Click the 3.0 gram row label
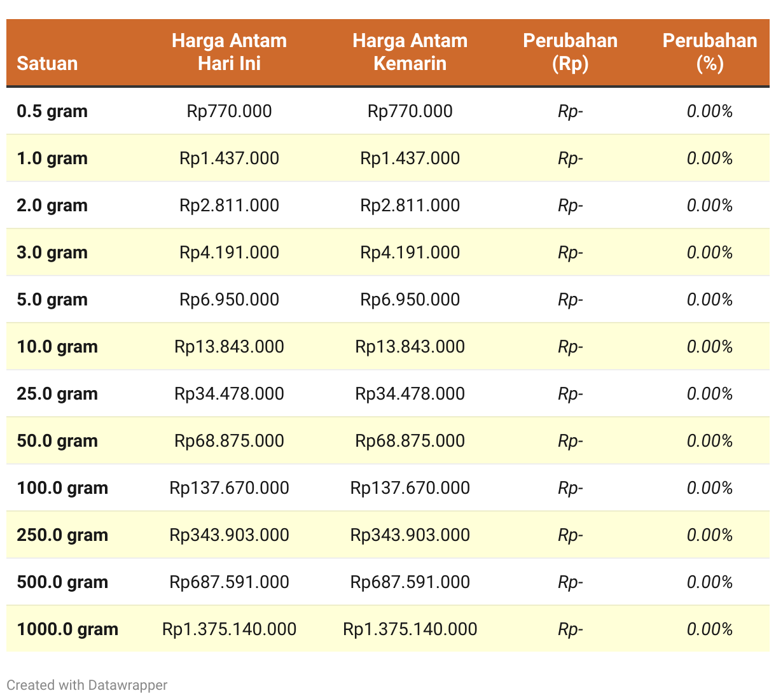 (52, 253)
